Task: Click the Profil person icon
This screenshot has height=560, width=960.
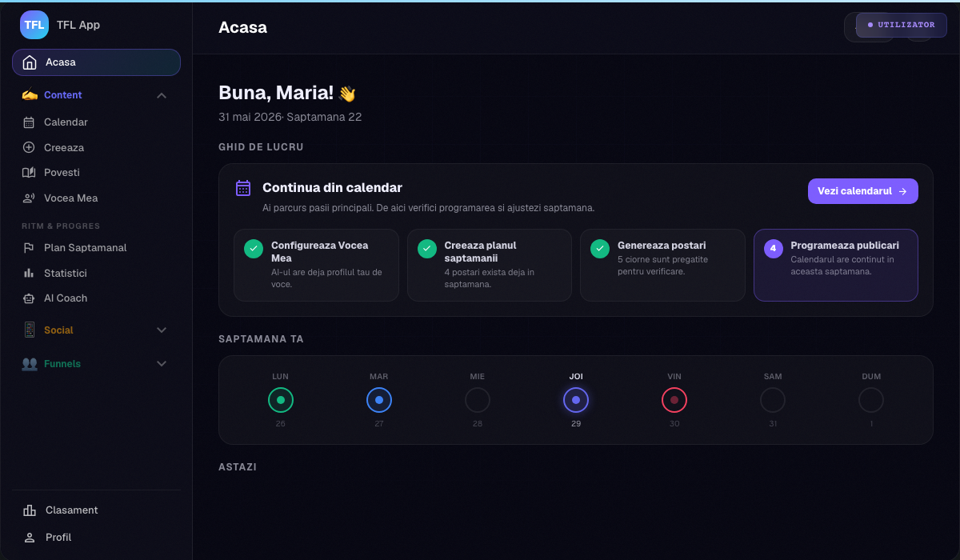Action: [30, 538]
